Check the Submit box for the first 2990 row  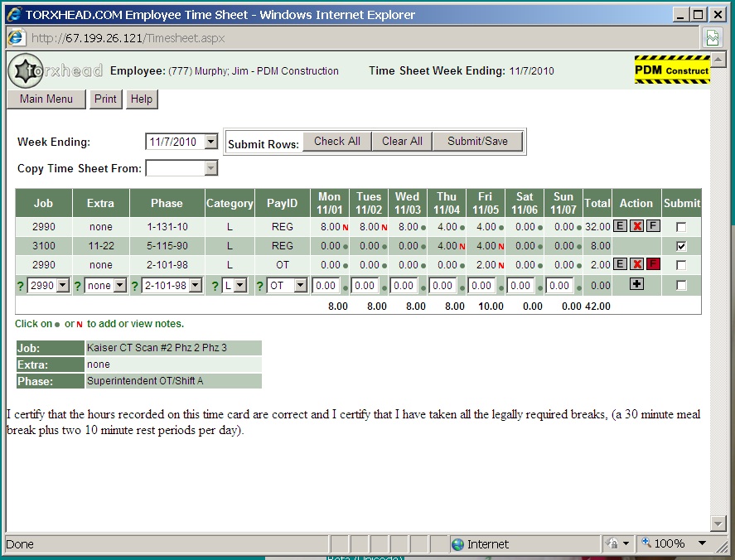(x=681, y=227)
